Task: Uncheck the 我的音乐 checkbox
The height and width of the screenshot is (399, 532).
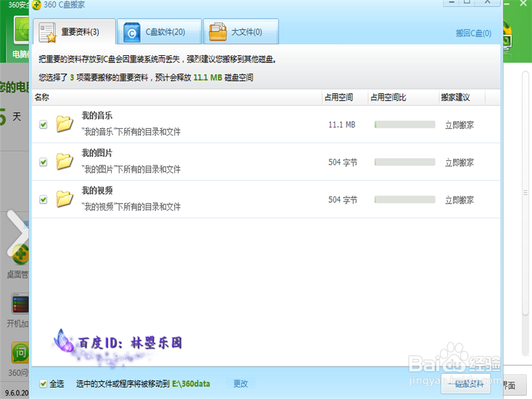Action: (43, 124)
